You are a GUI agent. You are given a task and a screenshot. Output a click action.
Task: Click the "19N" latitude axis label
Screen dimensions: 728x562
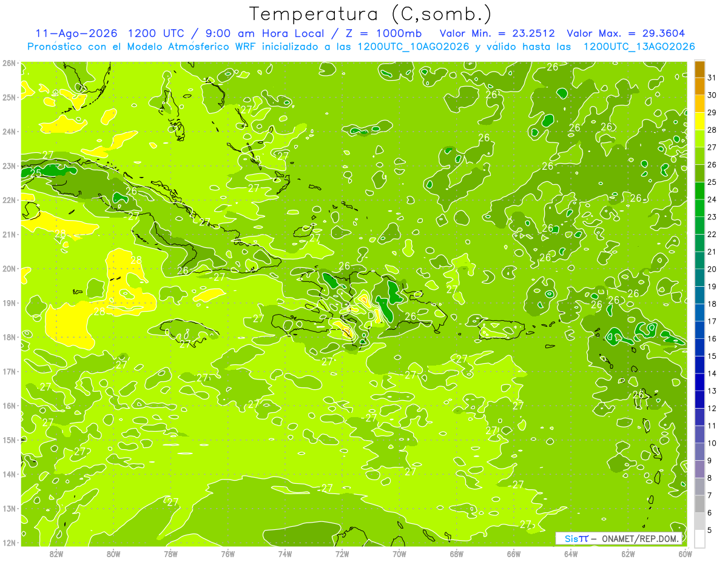pos(9,303)
